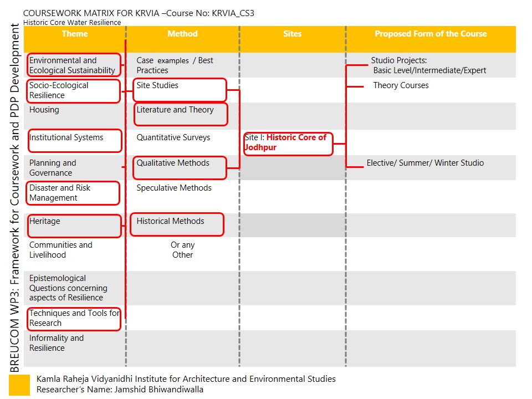532x399 pixels.
Task: Click Historic Core of Jodhpur site box
Action: 288,143
